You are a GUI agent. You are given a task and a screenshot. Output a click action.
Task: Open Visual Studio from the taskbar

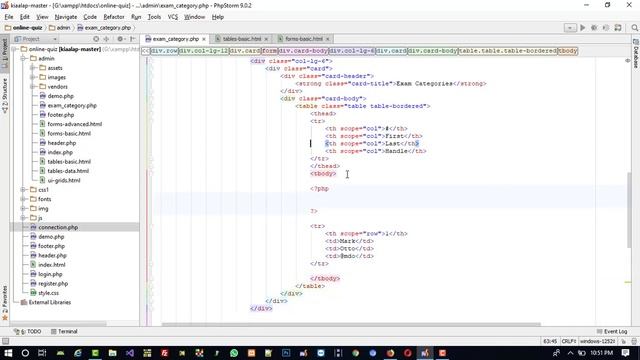click(x=130, y=353)
